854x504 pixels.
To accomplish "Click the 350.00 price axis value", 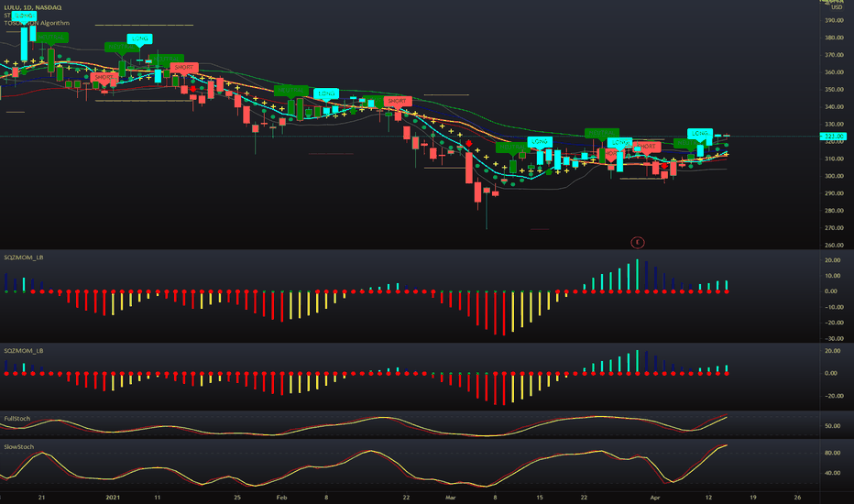I will 834,90.
